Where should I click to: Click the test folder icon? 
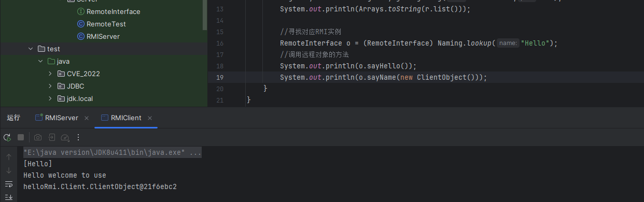coord(41,49)
